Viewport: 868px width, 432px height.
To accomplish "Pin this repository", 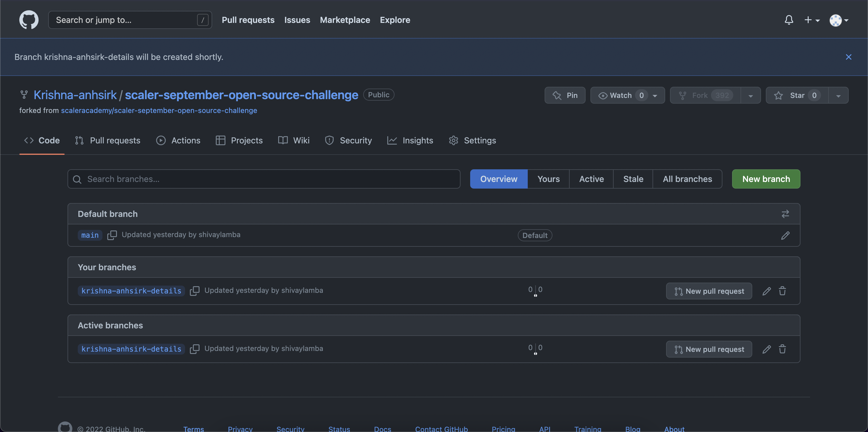I will (x=565, y=95).
